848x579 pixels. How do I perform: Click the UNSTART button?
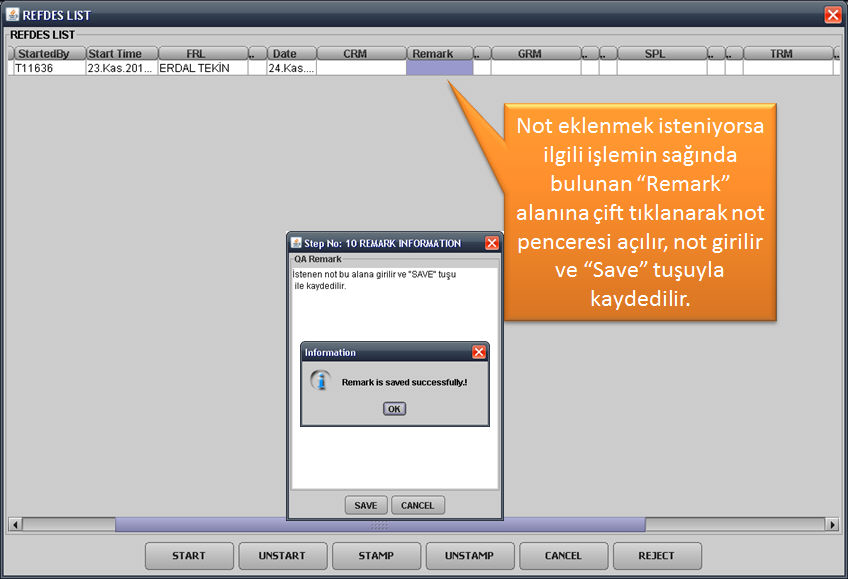click(x=282, y=556)
